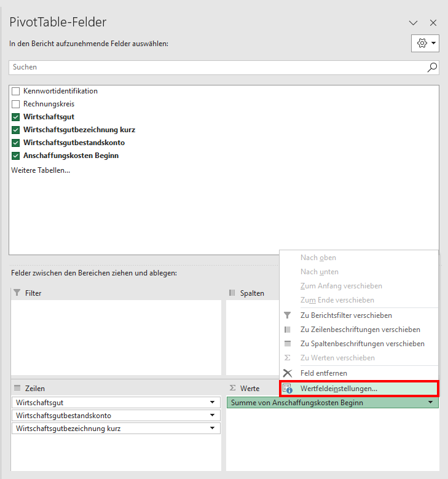Uncheck Anschaffungskosten Beginn checkbox
Viewport: 448px width, 479px height.
pyautogui.click(x=15, y=156)
